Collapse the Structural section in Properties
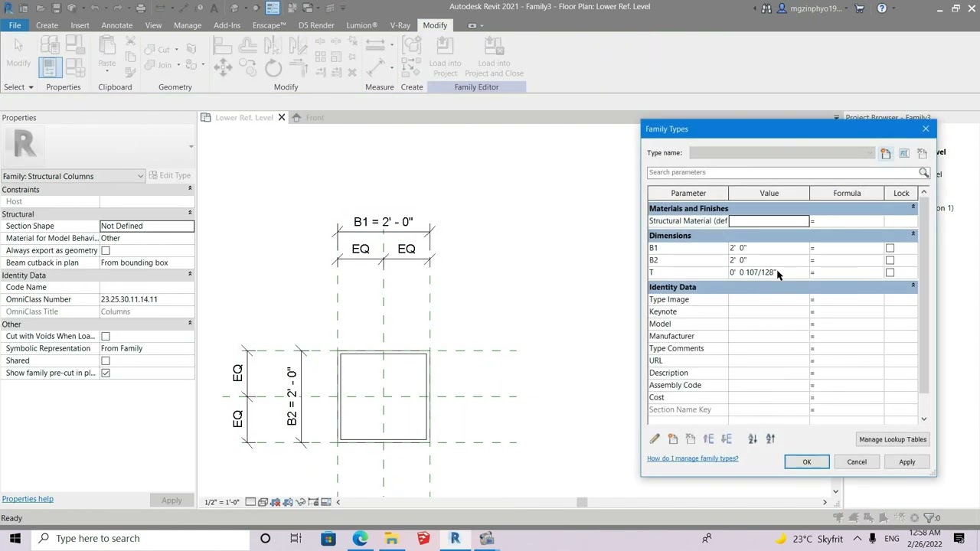 190,214
